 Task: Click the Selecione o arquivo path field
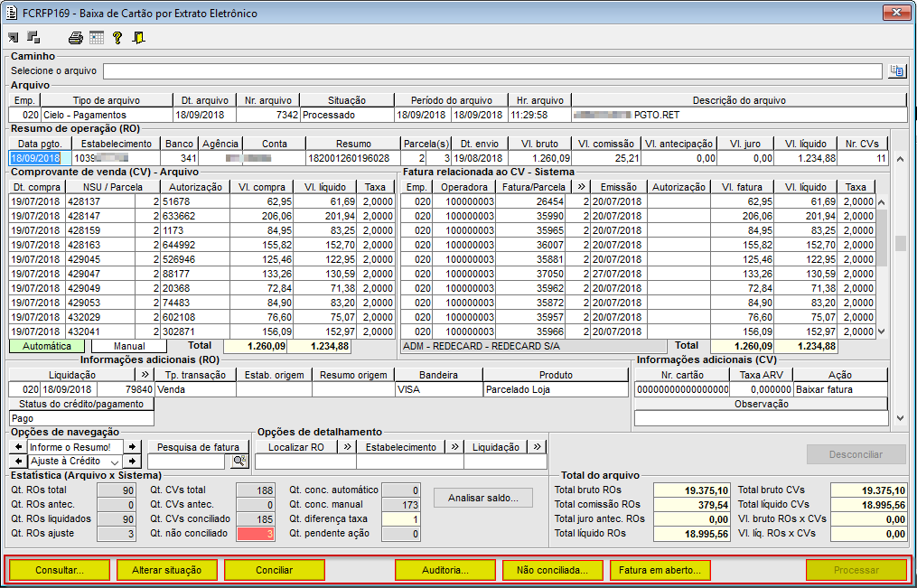[492, 71]
